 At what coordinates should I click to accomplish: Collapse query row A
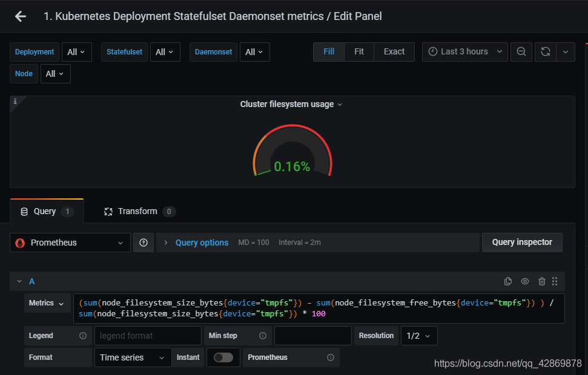point(19,281)
